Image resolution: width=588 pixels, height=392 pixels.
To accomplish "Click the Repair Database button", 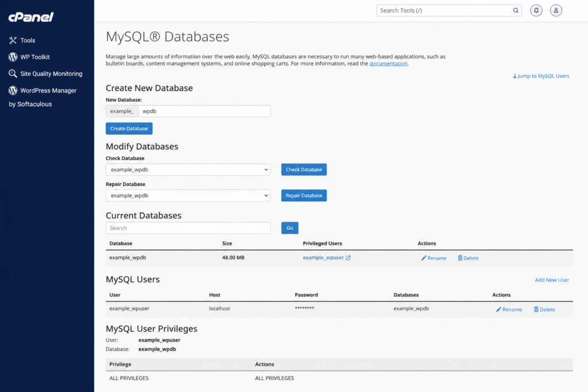I will pos(304,196).
